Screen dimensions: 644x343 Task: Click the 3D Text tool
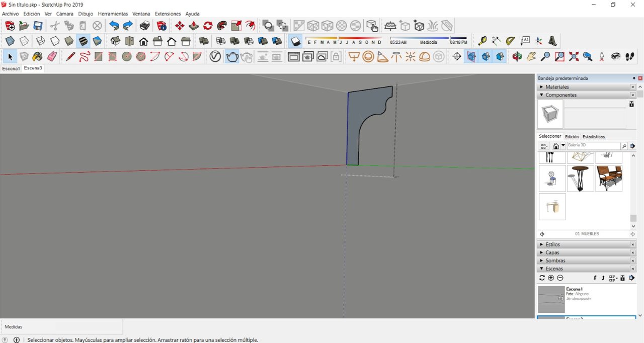(552, 41)
